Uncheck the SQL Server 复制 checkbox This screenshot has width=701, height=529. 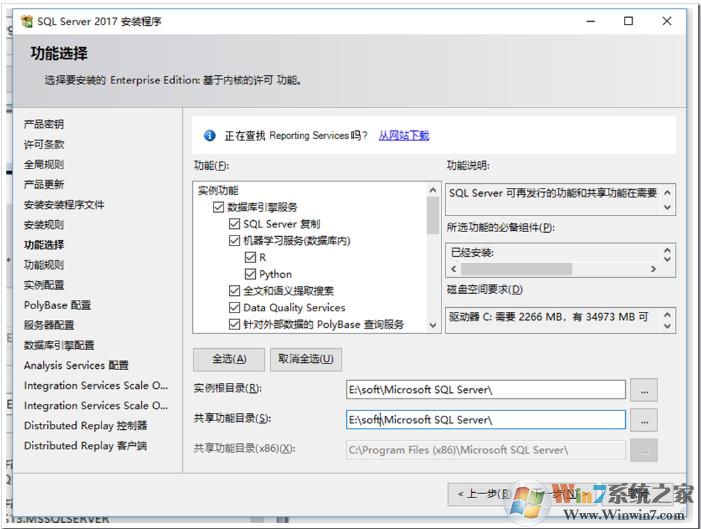click(x=234, y=224)
